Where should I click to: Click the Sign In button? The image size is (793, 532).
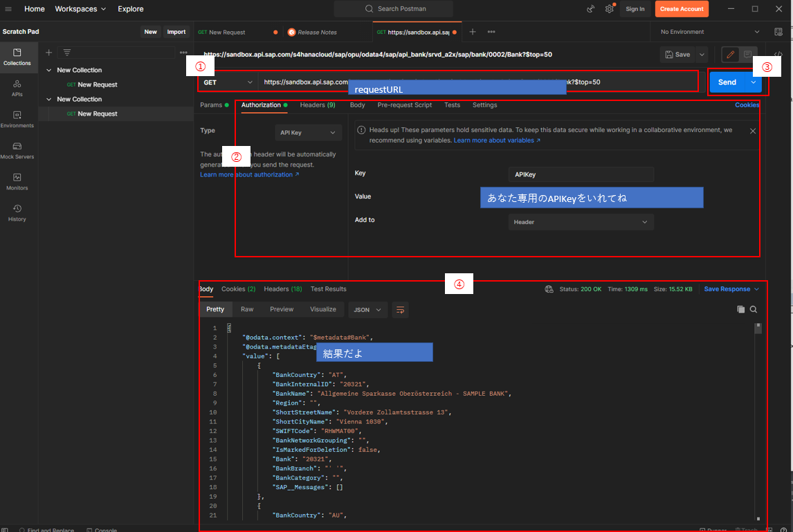(x=635, y=9)
